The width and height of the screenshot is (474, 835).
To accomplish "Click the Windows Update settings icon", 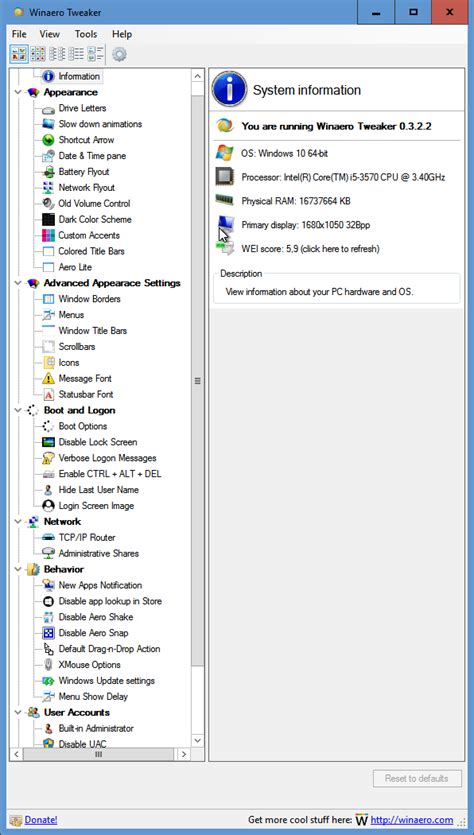I will point(48,681).
